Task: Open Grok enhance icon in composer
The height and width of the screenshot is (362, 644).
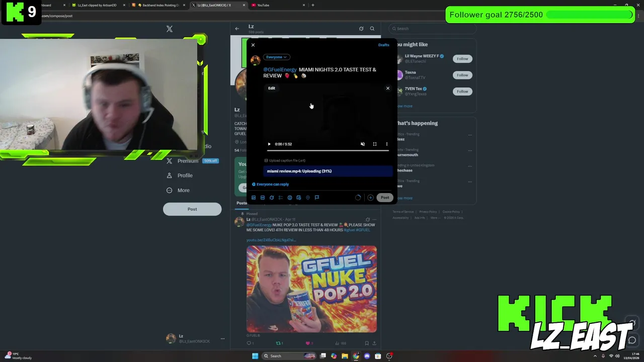Action: coord(272,198)
